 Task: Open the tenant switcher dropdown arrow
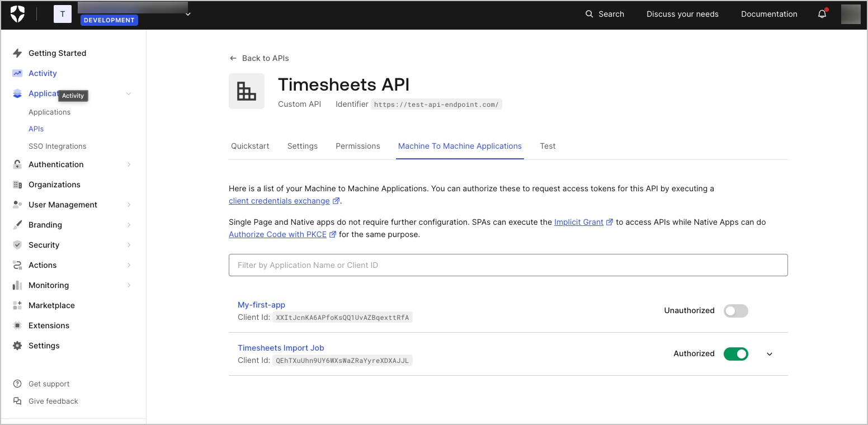(x=188, y=14)
